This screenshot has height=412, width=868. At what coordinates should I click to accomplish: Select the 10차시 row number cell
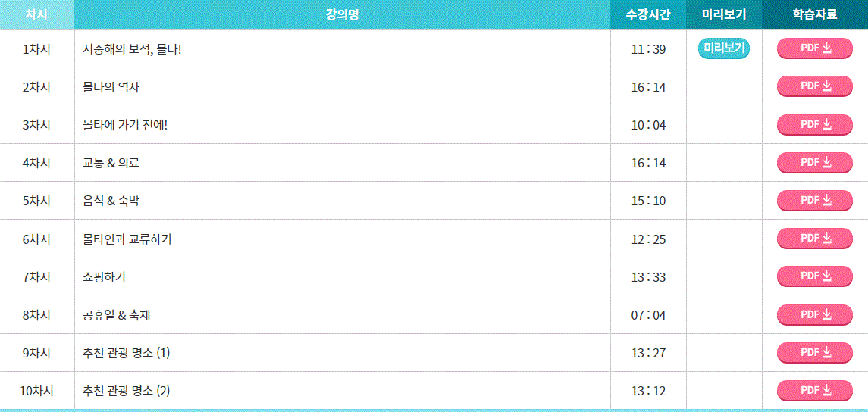point(36,391)
